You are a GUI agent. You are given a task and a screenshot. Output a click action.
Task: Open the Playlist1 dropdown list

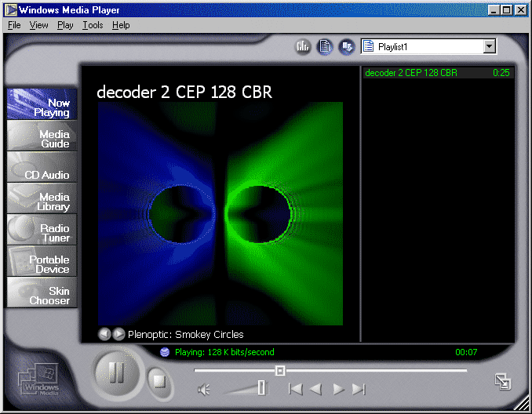pyautogui.click(x=490, y=47)
